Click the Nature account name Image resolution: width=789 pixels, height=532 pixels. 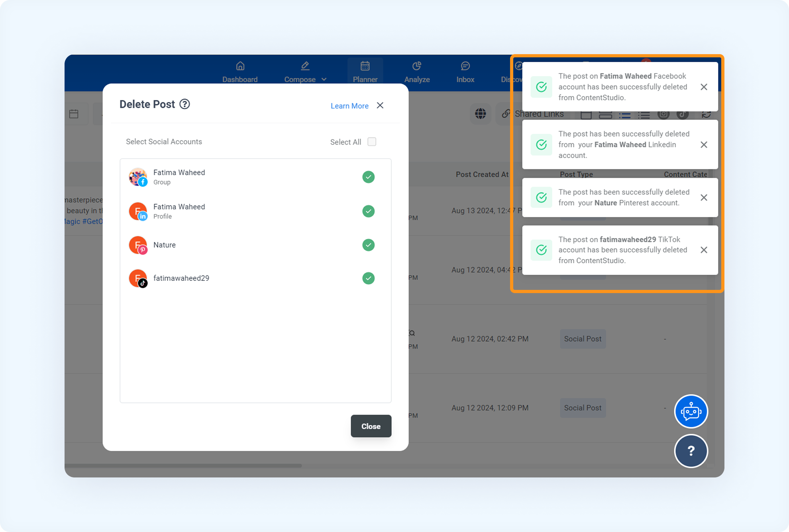[165, 245]
